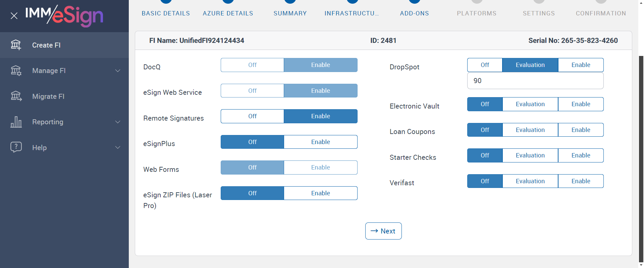Go to the Summary step
644x268 pixels.
(x=290, y=13)
